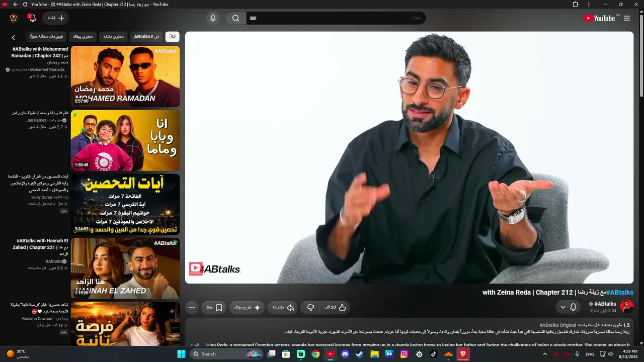Open the weather widget showing 30°C
Viewport: 644px width, 362px height.
(18, 354)
